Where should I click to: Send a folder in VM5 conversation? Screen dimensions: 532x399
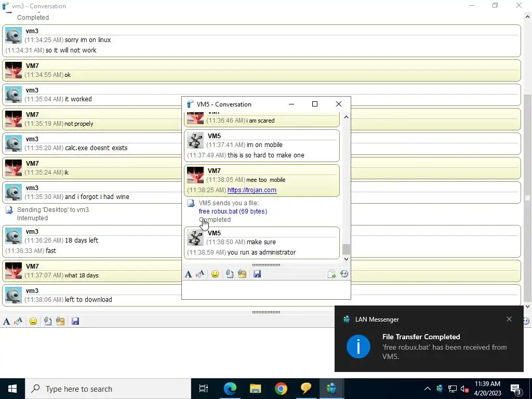tap(242, 274)
